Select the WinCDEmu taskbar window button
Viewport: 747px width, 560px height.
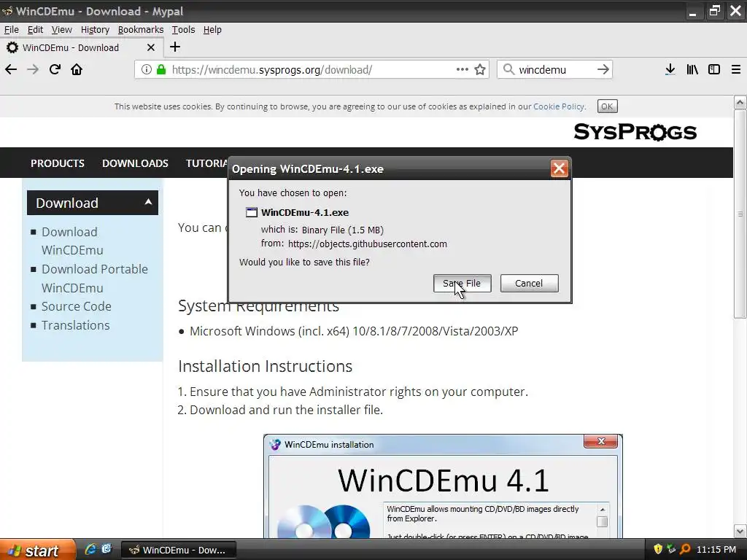coord(179,550)
